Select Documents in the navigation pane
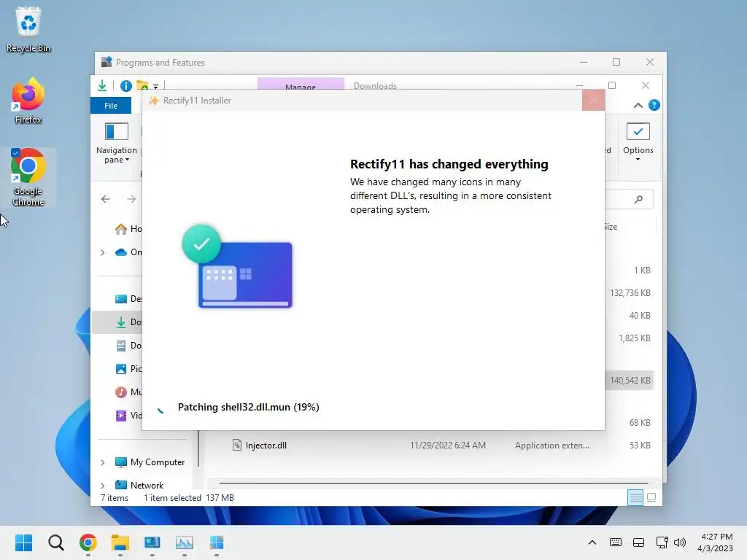This screenshot has width=747, height=560. click(x=128, y=346)
